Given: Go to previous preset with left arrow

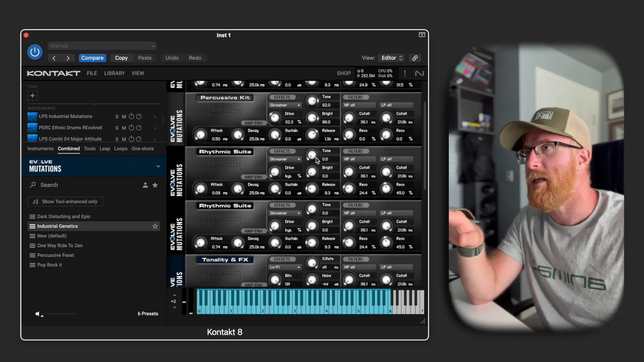Looking at the screenshot, I should point(54,58).
